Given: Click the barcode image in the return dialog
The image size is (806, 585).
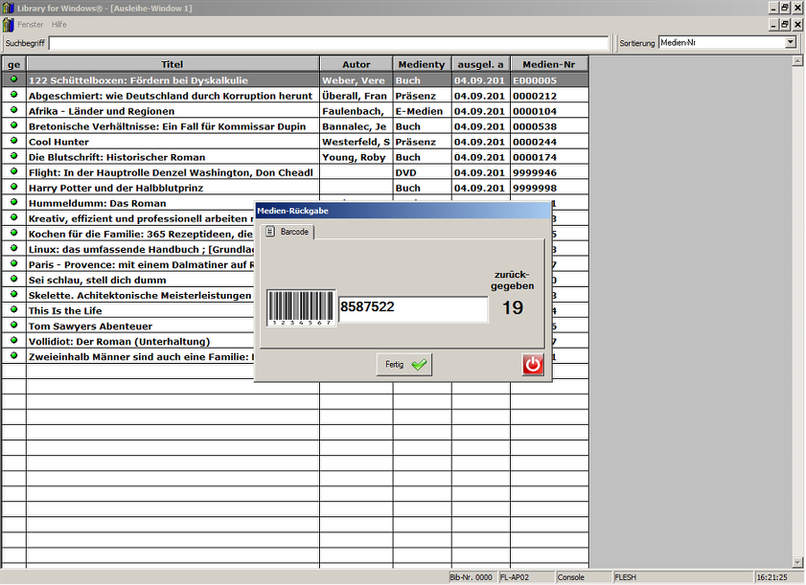Looking at the screenshot, I should (x=301, y=308).
